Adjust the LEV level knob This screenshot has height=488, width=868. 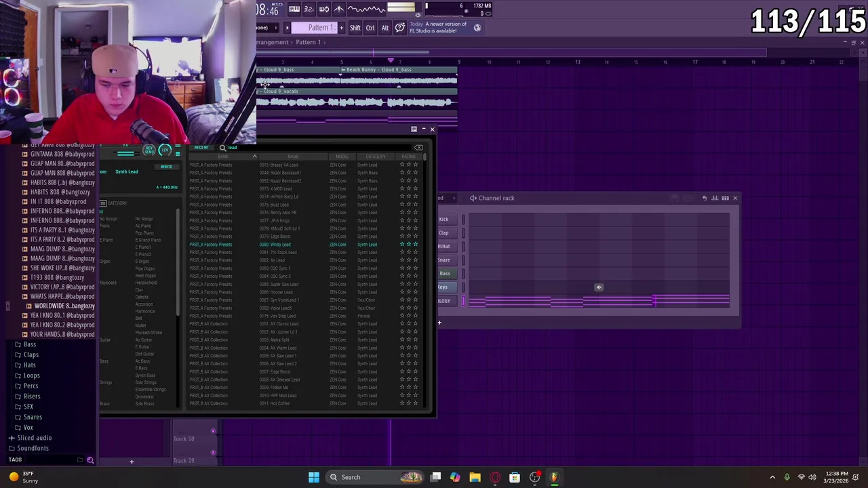pyautogui.click(x=165, y=150)
